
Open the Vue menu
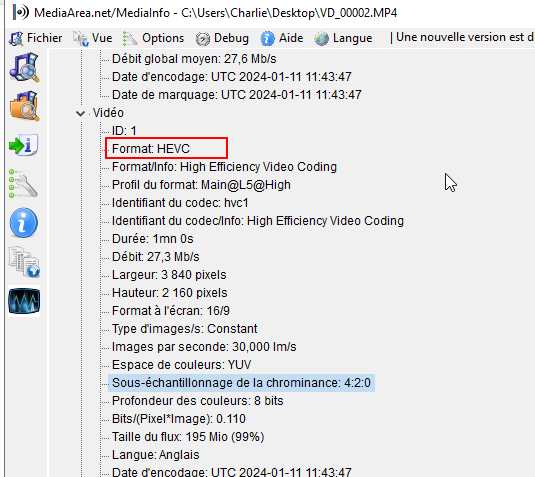tap(93, 38)
